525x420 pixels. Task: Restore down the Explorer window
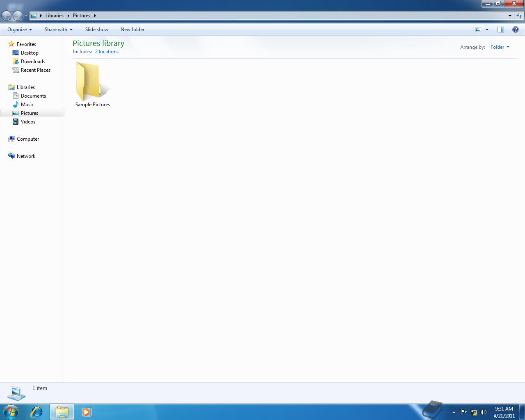click(x=498, y=4)
